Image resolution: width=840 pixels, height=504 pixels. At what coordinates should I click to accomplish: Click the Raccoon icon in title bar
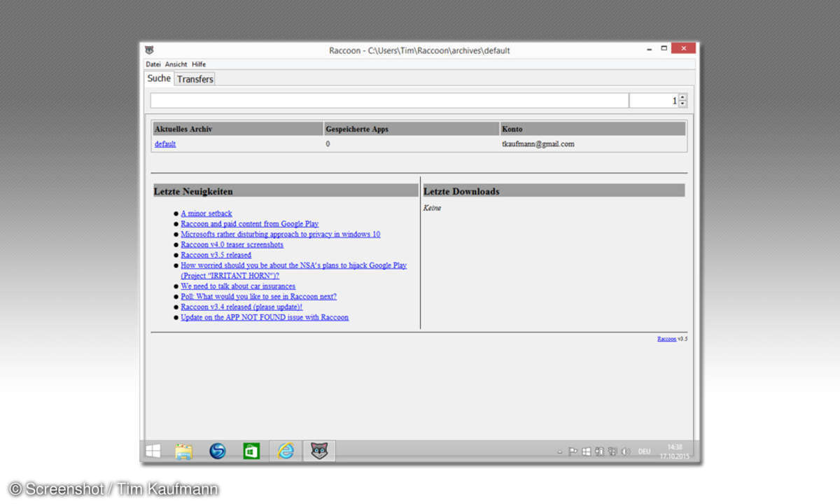pos(149,50)
